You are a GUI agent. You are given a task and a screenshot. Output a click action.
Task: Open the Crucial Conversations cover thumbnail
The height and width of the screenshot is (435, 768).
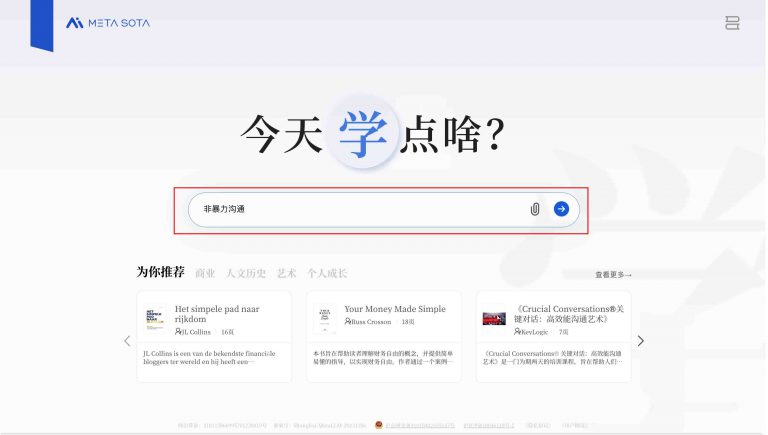494,319
